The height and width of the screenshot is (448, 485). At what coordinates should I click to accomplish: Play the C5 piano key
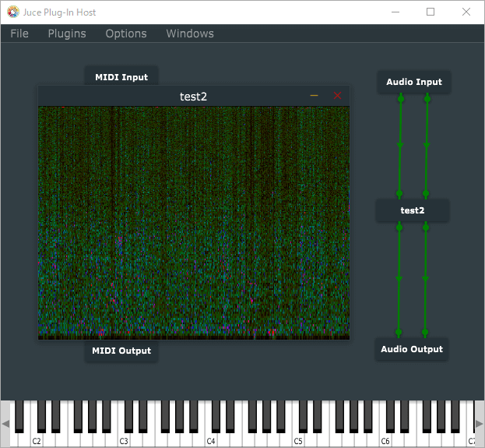tap(298, 440)
